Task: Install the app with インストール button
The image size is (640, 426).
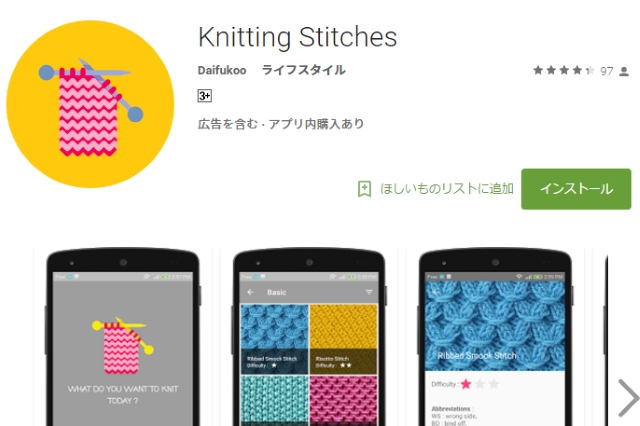Action: 576,189
